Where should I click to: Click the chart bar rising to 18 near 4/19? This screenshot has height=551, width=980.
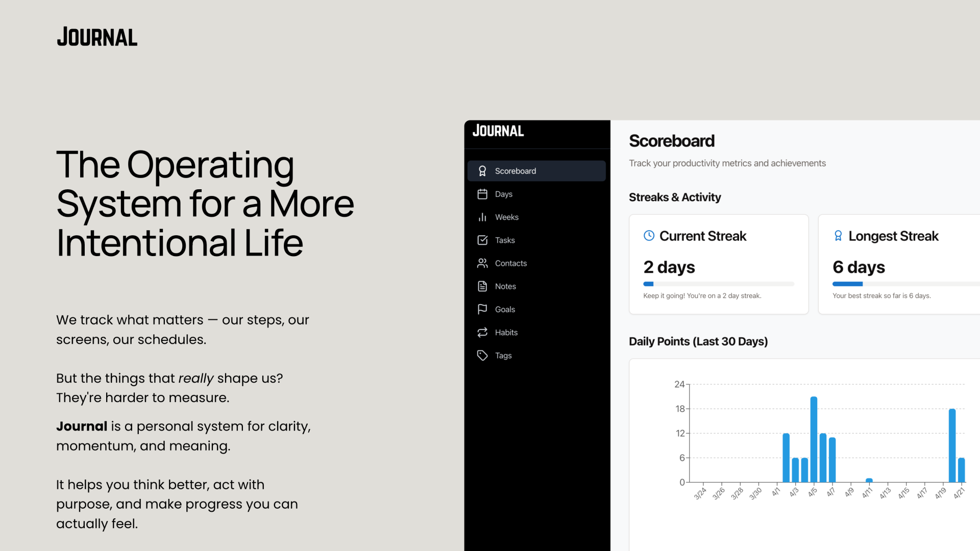tap(952, 445)
